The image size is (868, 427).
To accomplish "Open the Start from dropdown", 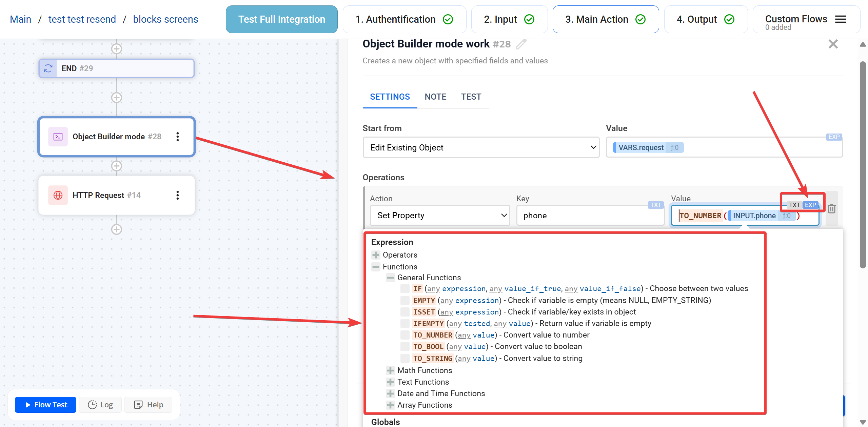I will click(x=481, y=147).
